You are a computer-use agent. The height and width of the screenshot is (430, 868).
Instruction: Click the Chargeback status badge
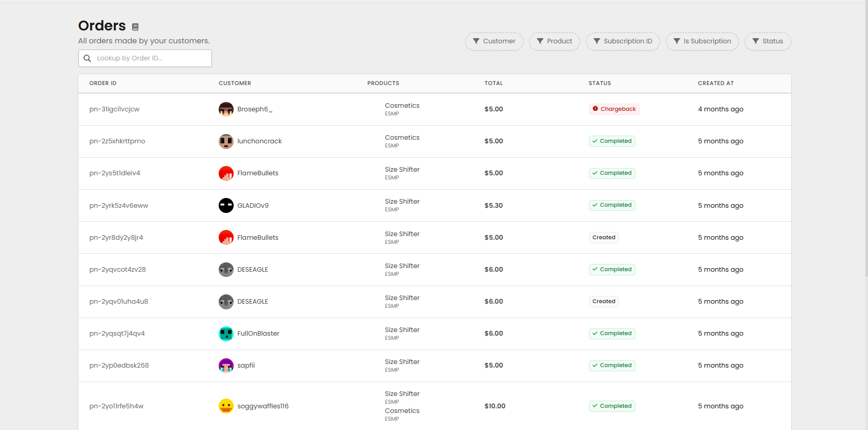(x=614, y=109)
